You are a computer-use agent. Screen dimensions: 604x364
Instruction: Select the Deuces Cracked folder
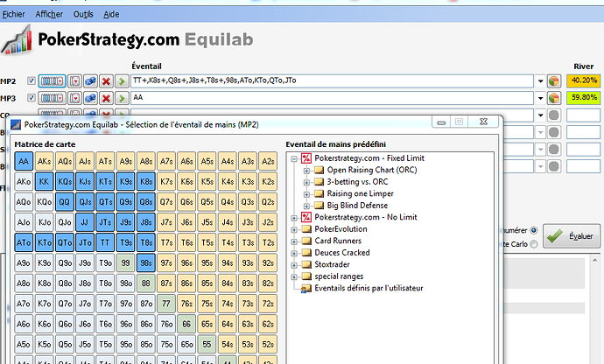342,253
